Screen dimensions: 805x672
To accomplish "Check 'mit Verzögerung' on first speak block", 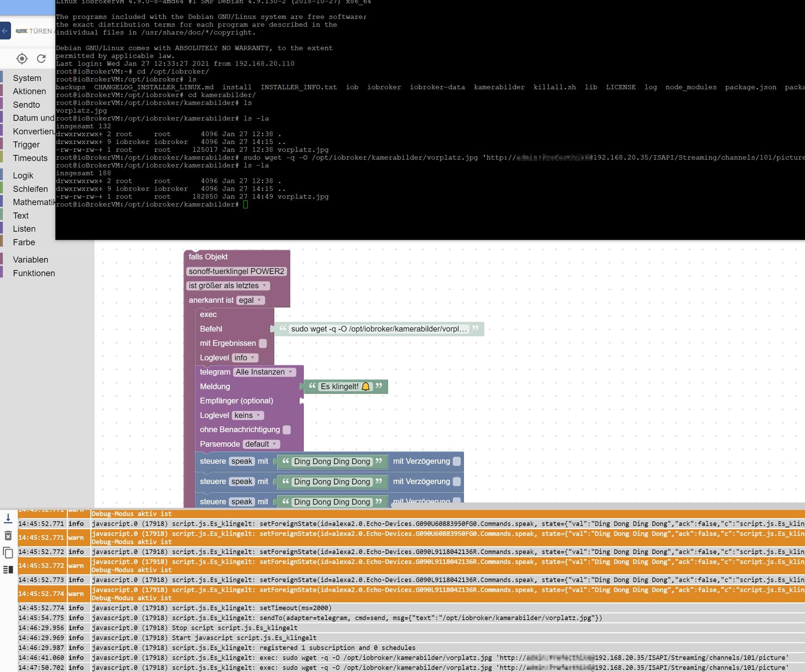I will point(456,461).
